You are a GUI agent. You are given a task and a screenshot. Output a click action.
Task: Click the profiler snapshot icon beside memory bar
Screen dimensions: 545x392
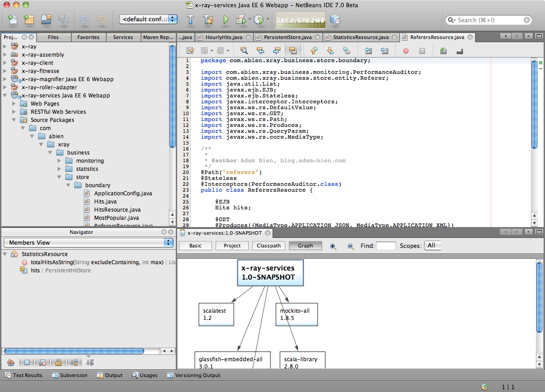[335, 19]
